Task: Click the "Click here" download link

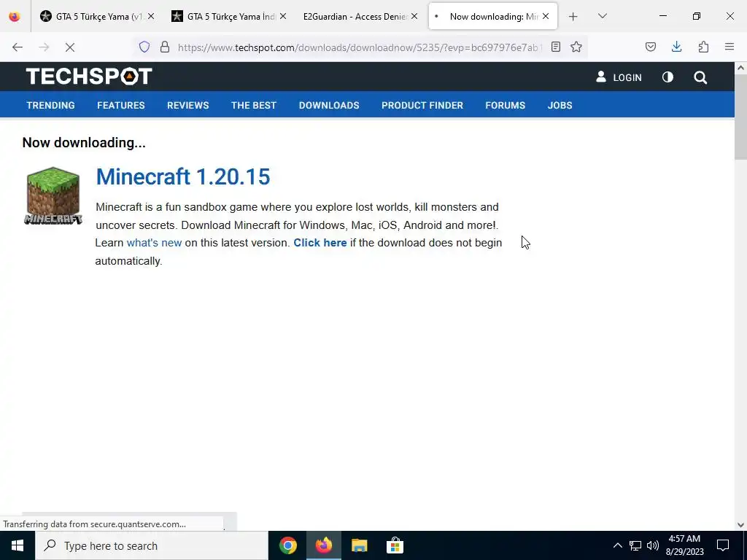Action: 320,243
